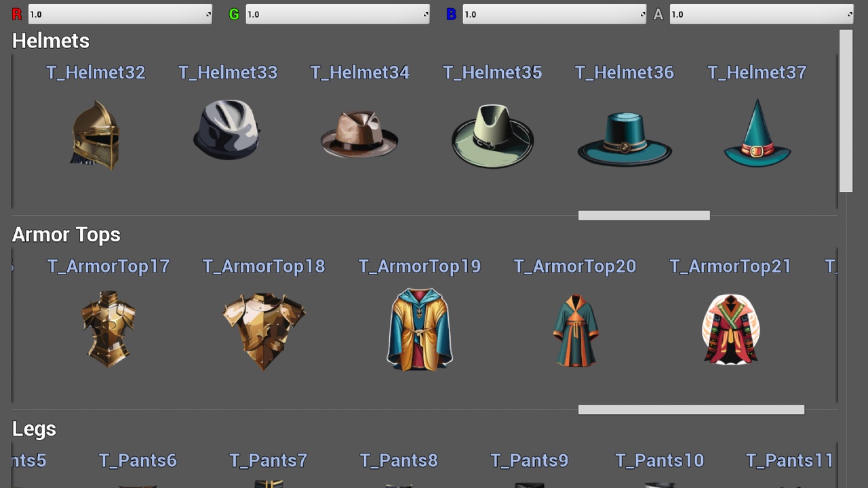
Task: Click the T_Helmet32 label
Action: pyautogui.click(x=96, y=73)
